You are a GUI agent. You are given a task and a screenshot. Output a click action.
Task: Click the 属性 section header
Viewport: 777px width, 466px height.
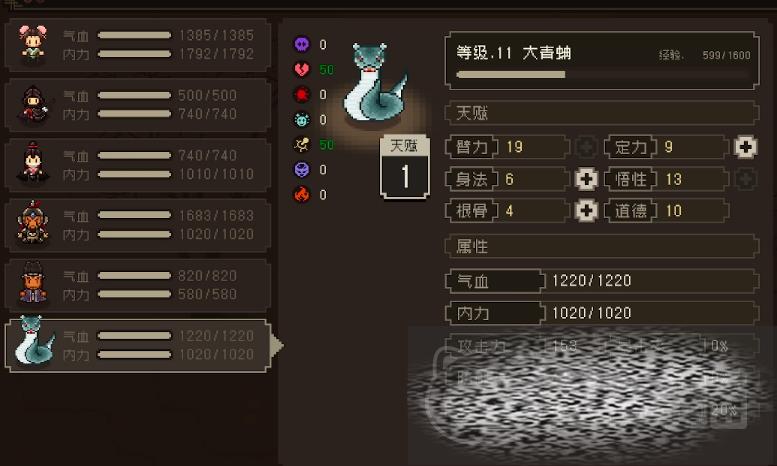pos(602,246)
